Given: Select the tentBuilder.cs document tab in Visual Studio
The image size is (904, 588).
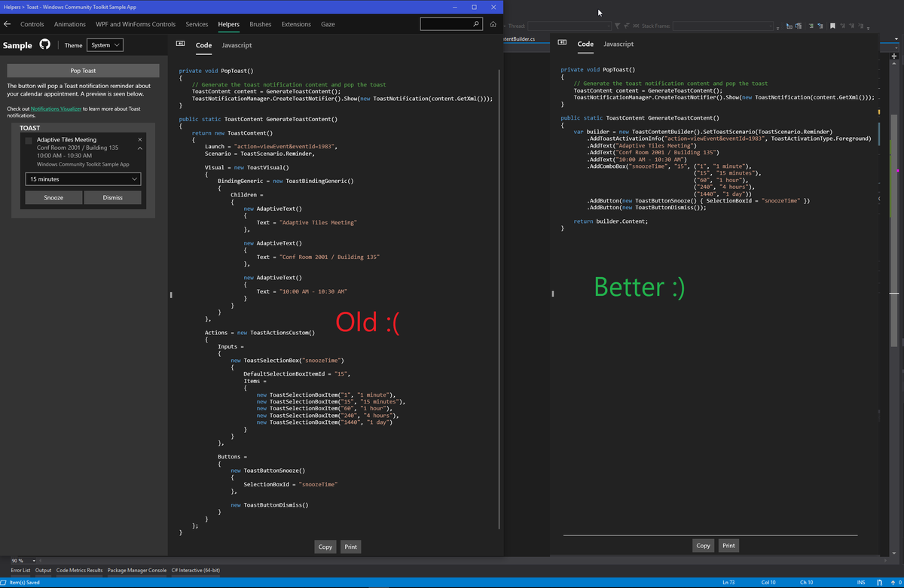Looking at the screenshot, I should point(520,38).
